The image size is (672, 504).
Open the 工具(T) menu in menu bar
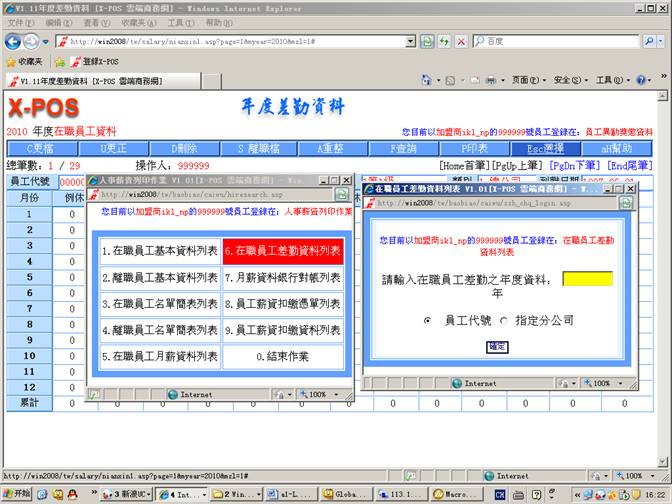(x=181, y=21)
